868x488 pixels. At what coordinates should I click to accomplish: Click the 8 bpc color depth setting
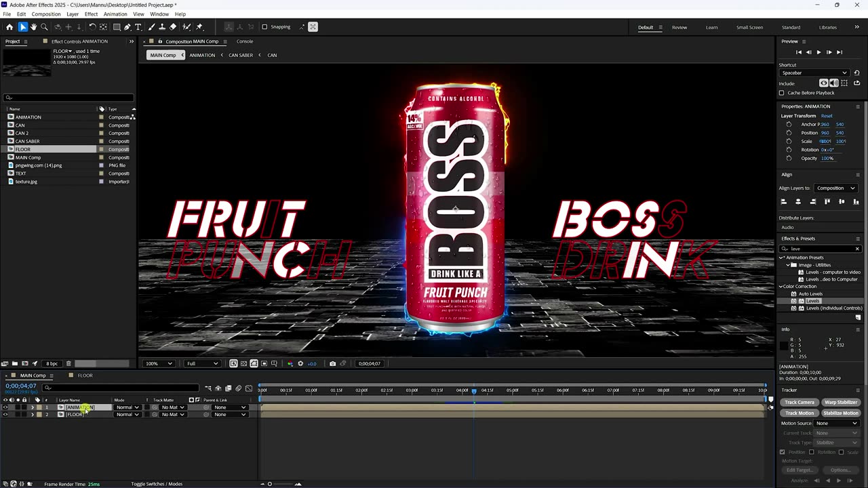click(52, 363)
